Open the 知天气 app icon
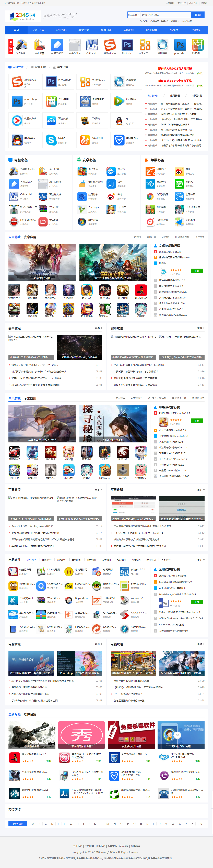213x868 pixels. click(111, 171)
